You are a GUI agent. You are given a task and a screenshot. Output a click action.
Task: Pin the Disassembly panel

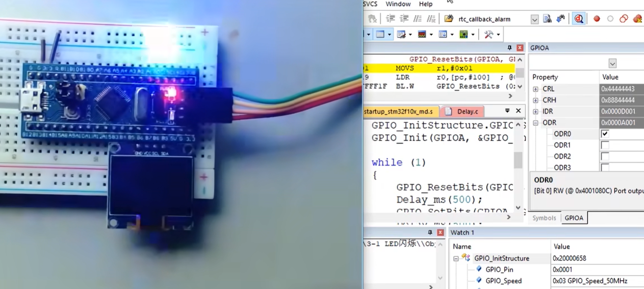(510, 48)
